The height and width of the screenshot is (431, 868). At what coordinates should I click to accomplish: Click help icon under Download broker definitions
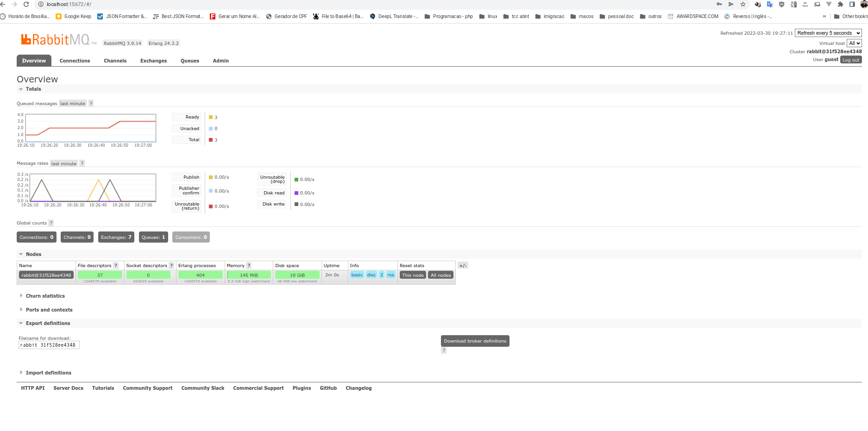pos(444,350)
